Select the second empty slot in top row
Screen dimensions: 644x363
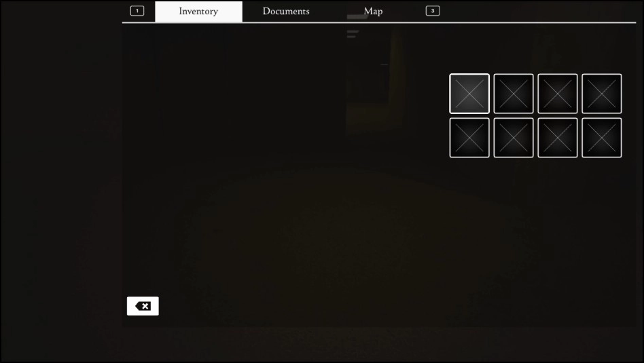click(x=514, y=94)
